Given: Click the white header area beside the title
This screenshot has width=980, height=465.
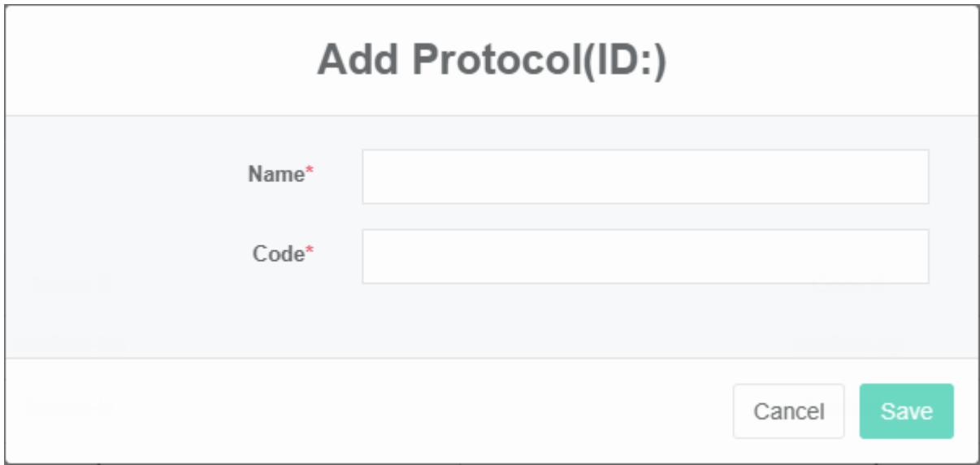Looking at the screenshot, I should coord(813,61).
